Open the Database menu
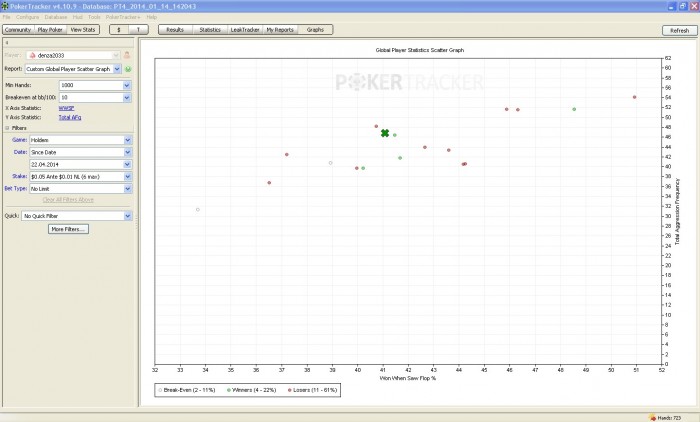The image size is (700, 422). click(x=56, y=17)
